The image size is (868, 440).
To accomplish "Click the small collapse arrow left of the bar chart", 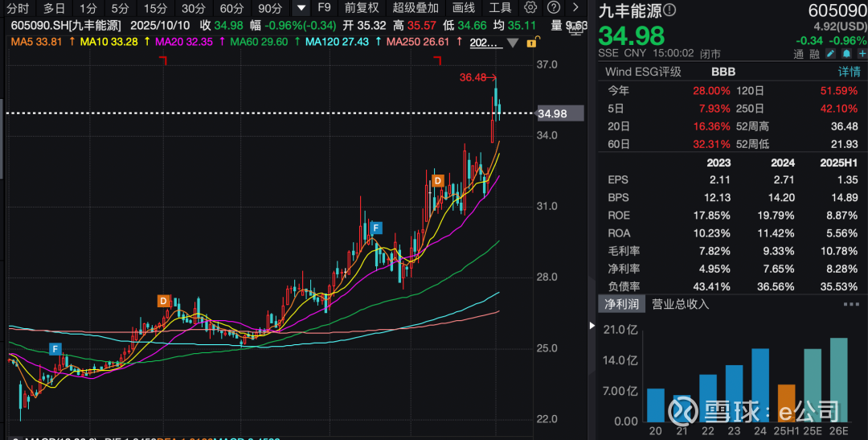I will (592, 325).
